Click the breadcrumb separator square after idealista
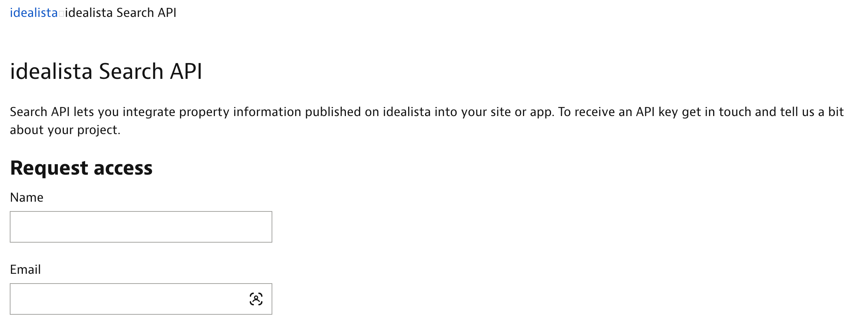The image size is (868, 329). (62, 14)
